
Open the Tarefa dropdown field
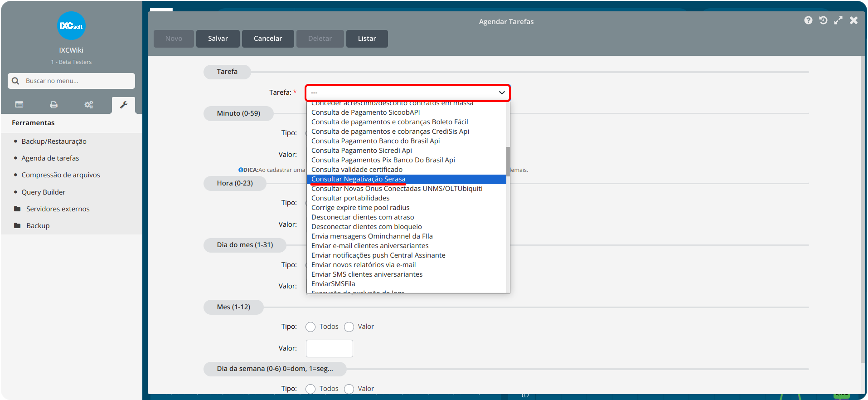click(407, 93)
